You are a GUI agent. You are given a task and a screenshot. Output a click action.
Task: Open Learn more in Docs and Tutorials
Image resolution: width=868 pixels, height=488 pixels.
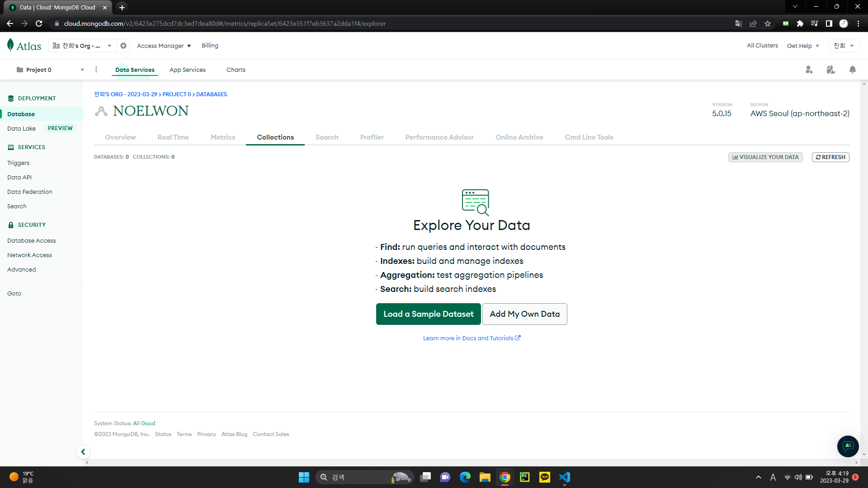472,338
